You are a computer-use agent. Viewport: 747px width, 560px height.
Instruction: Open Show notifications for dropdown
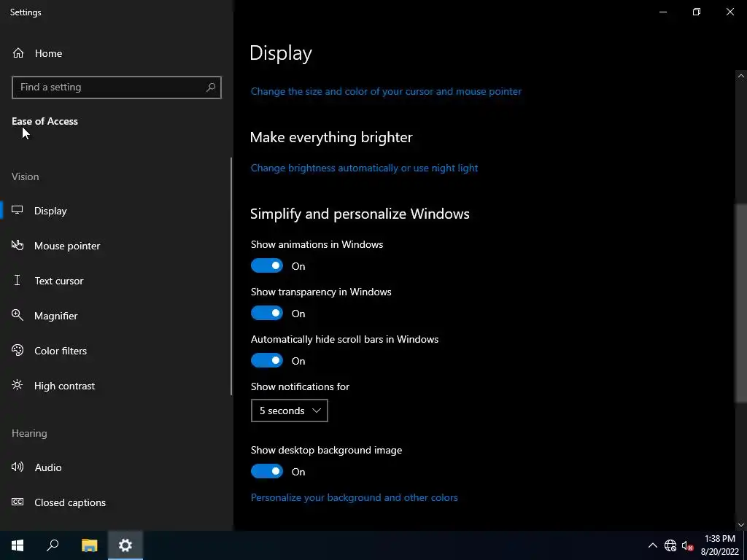tap(289, 411)
